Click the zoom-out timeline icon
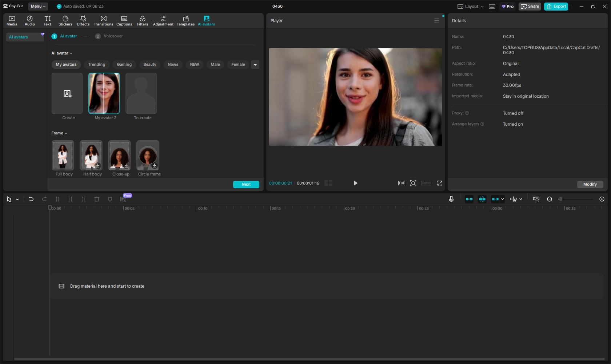Viewport: 611px width, 364px height. click(550, 199)
